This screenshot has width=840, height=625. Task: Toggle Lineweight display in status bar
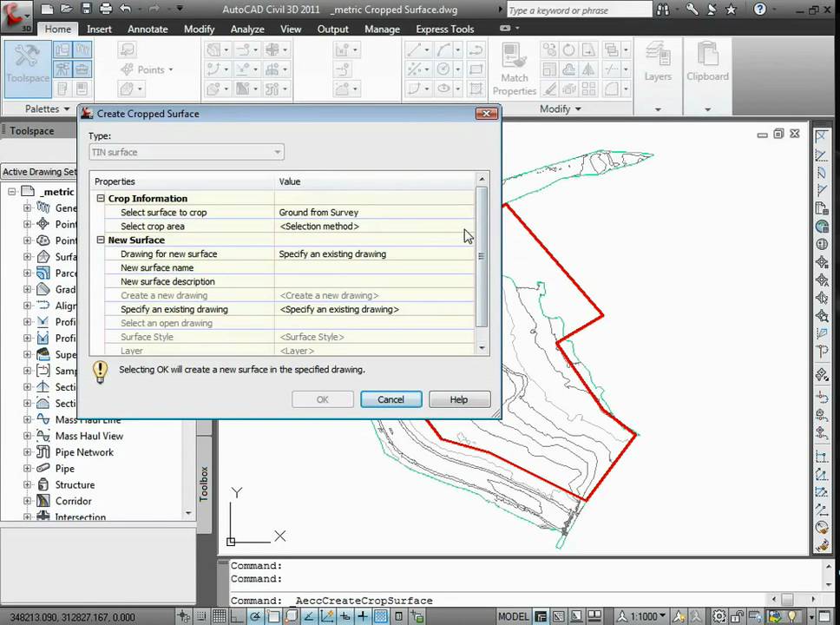click(363, 616)
